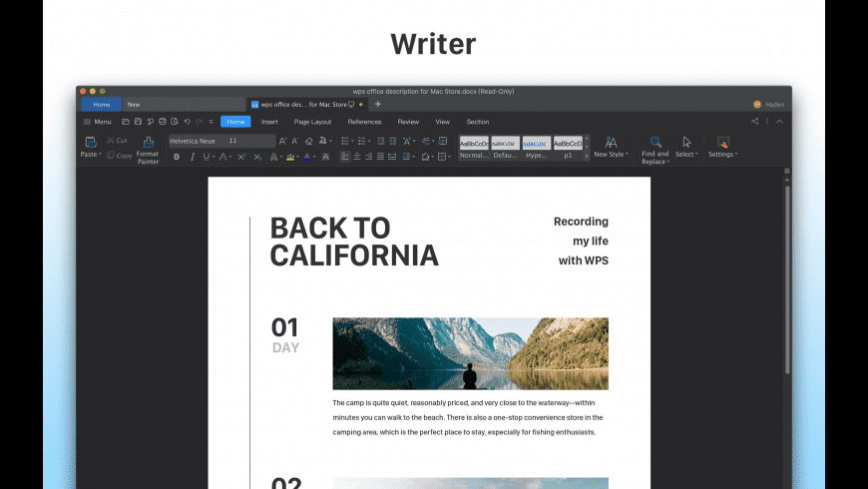Screen dimensions: 868x489
Task: Click the font color A swatch
Action: point(306,158)
